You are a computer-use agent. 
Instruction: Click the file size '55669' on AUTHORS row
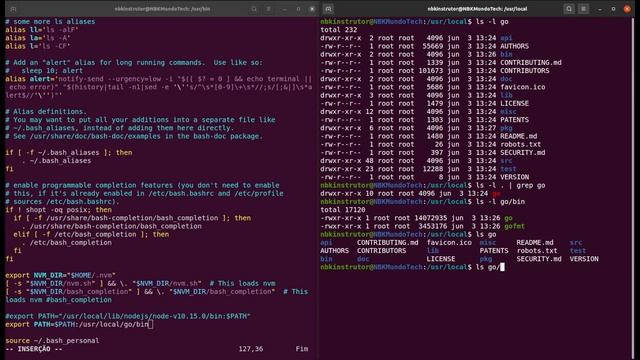(433, 46)
